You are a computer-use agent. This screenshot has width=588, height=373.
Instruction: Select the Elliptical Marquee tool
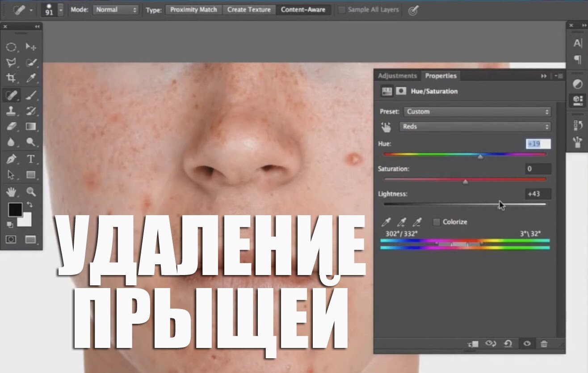point(11,47)
